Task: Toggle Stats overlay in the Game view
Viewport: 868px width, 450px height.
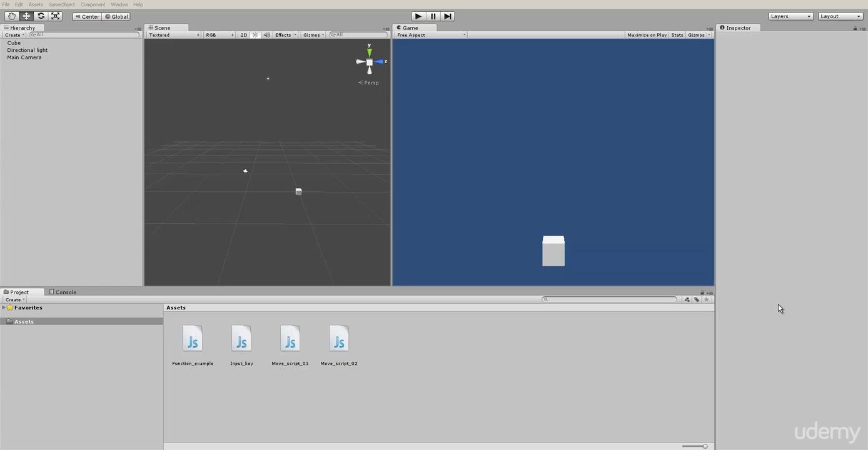Action: tap(677, 35)
